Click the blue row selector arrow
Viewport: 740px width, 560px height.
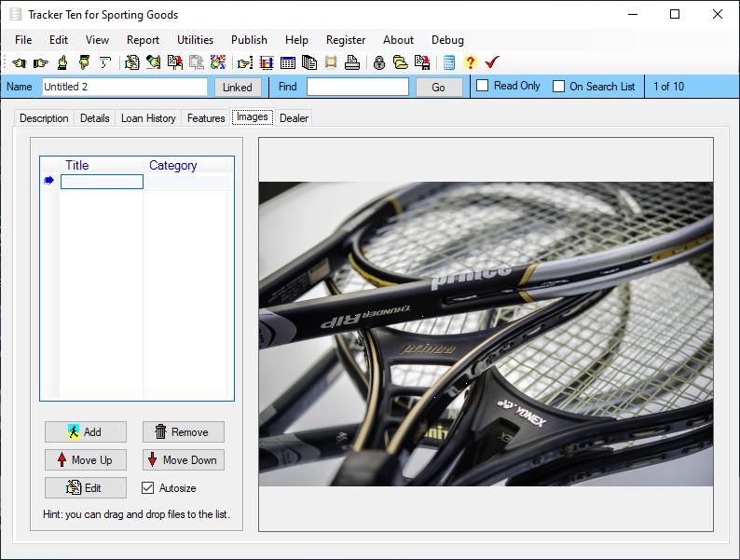tap(49, 181)
